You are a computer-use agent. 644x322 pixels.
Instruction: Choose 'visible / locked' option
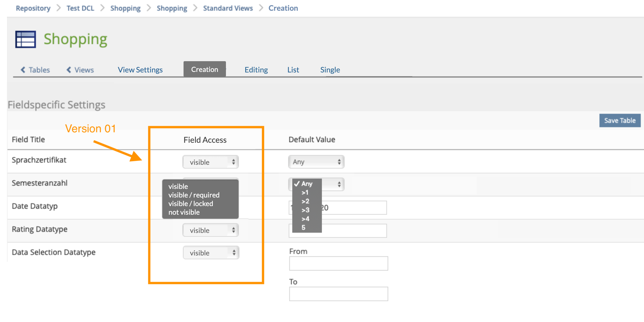pos(191,204)
